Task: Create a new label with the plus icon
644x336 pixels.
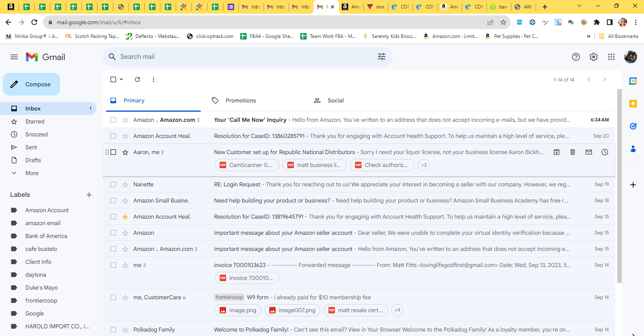Action: click(89, 195)
